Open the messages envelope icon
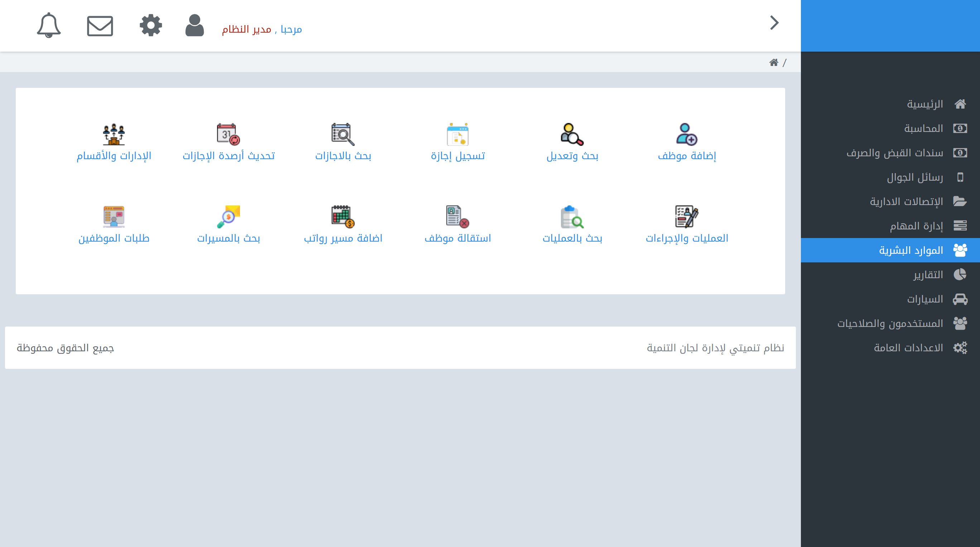 tap(100, 26)
